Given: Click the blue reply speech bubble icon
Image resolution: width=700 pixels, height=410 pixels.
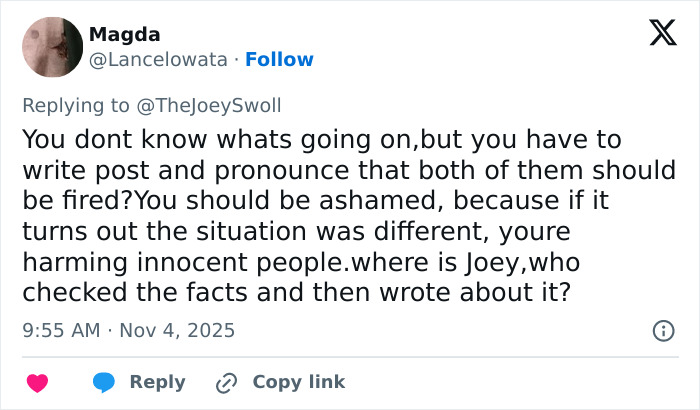Looking at the screenshot, I should (105, 382).
